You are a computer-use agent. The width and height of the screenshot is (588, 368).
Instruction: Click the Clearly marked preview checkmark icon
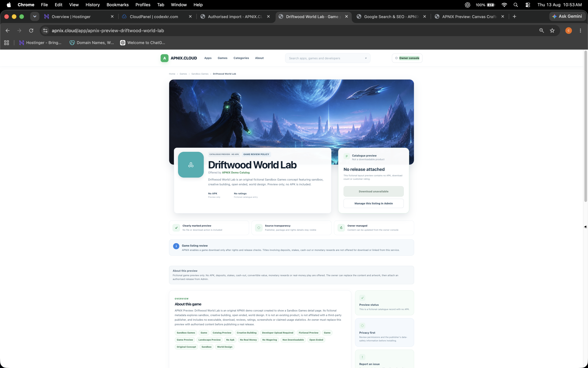click(176, 228)
